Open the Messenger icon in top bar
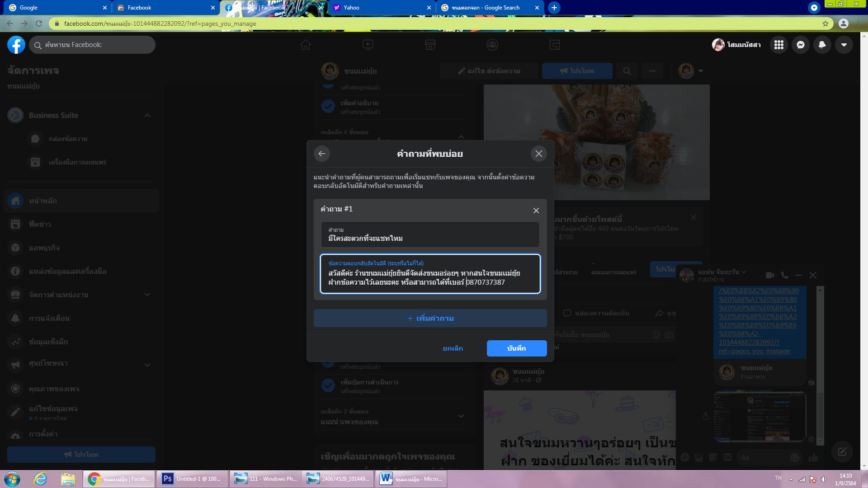 (800, 45)
